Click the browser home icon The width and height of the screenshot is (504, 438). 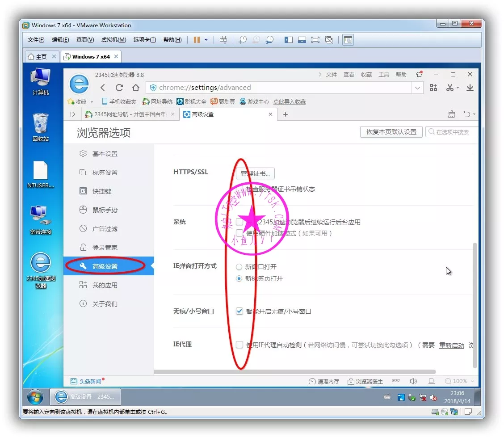(x=136, y=88)
